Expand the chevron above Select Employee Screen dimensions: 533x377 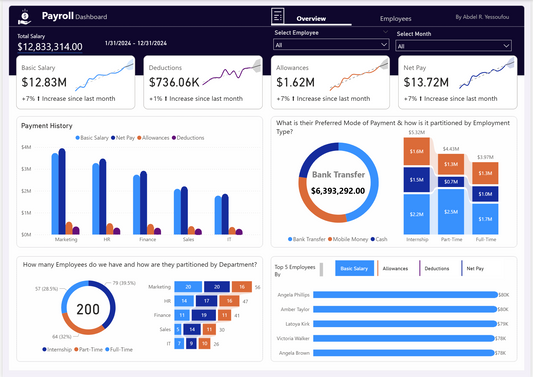click(x=385, y=32)
